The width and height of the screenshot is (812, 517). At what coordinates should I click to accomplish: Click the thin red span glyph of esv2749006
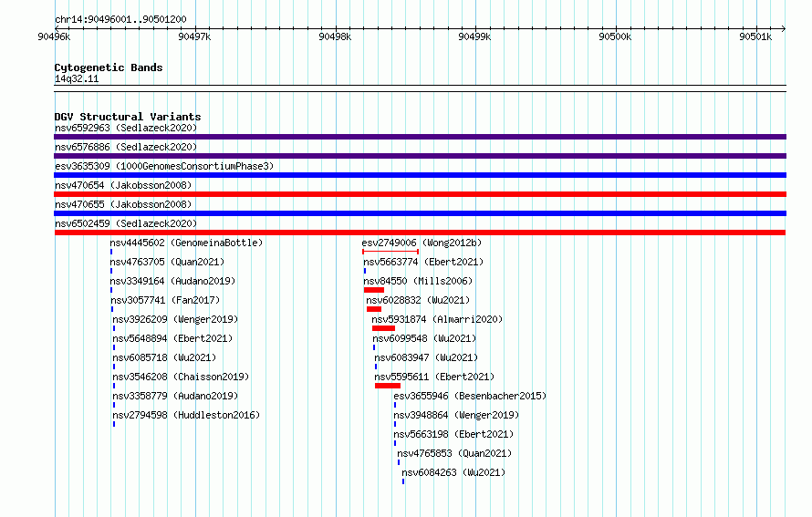(390, 252)
